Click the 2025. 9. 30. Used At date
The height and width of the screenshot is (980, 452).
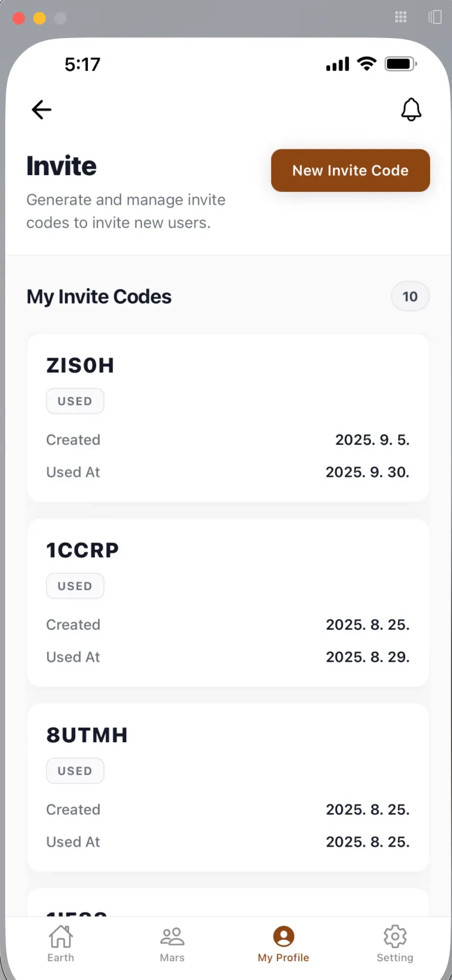(x=368, y=472)
